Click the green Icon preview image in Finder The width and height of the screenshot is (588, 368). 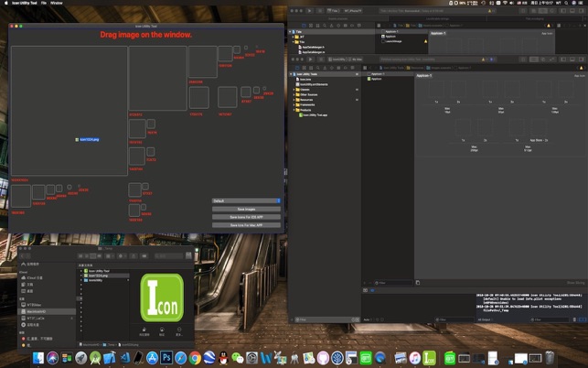pyautogui.click(x=161, y=299)
